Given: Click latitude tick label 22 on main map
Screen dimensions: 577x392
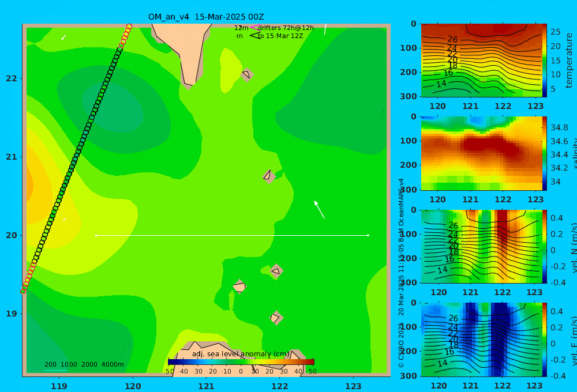Looking at the screenshot, I should [x=12, y=78].
